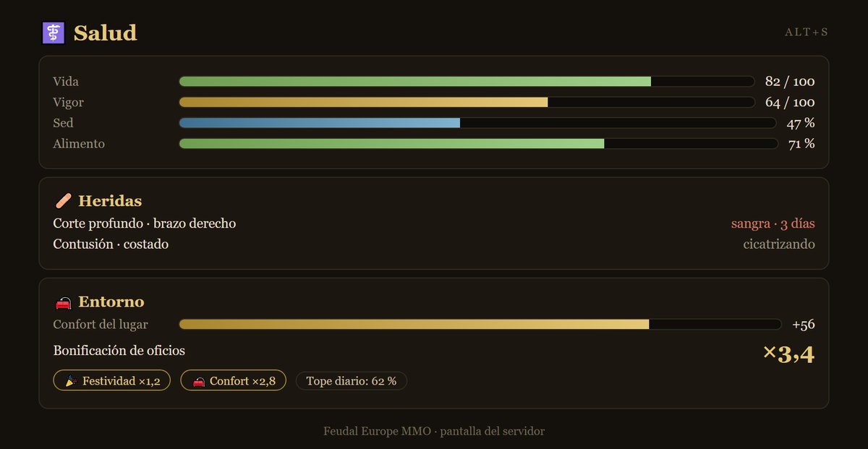868x449 pixels.
Task: Click the Confort del lugar bar
Action: tap(480, 325)
